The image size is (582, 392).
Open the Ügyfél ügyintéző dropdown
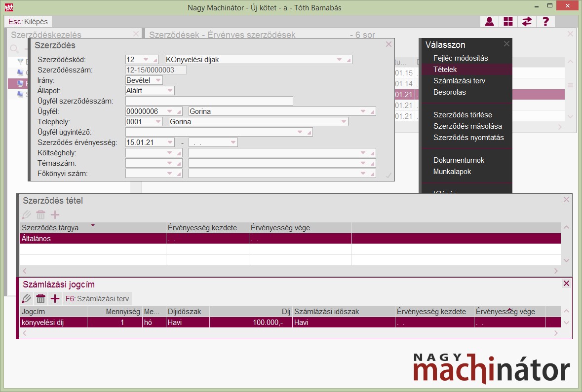pyautogui.click(x=300, y=132)
